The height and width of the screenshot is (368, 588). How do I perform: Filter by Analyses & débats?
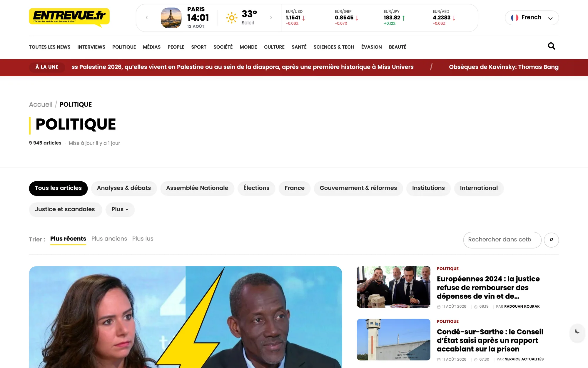[124, 188]
